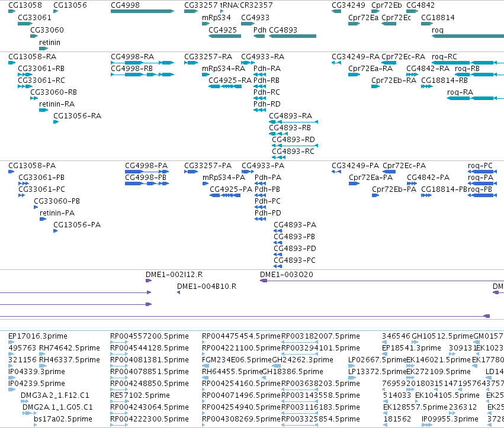Image resolution: width=504 pixels, height=428 pixels.
Task: Click the CG4893-RC transcript label
Action: coord(293,152)
